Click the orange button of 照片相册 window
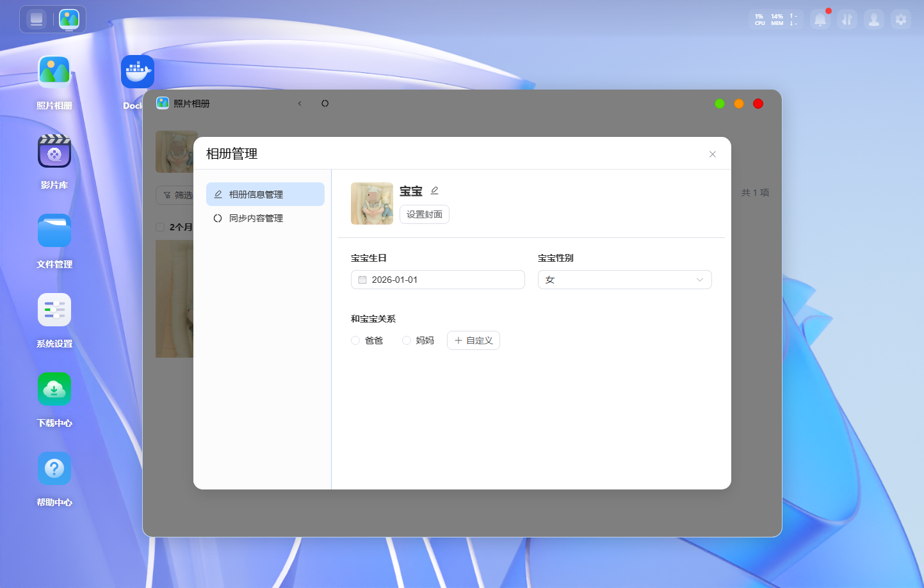The height and width of the screenshot is (588, 924). [x=739, y=104]
